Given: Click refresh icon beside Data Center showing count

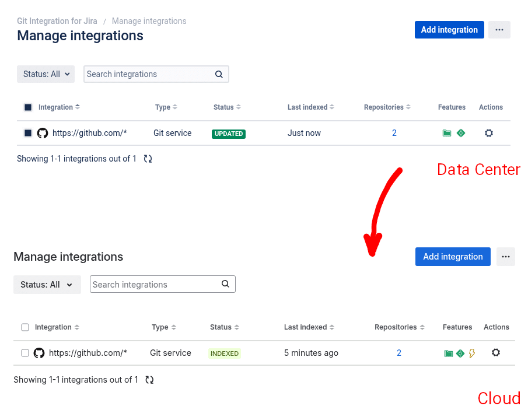Looking at the screenshot, I should tap(148, 159).
